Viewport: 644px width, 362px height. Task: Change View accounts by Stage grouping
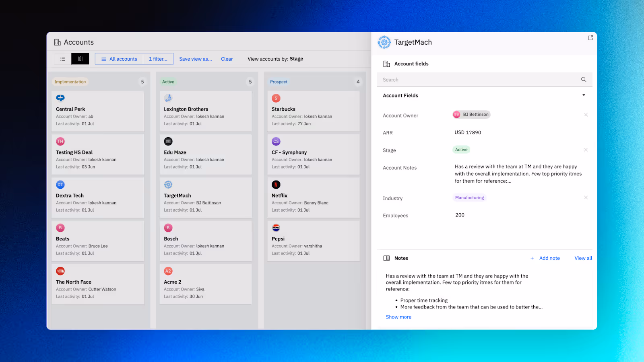(x=297, y=59)
